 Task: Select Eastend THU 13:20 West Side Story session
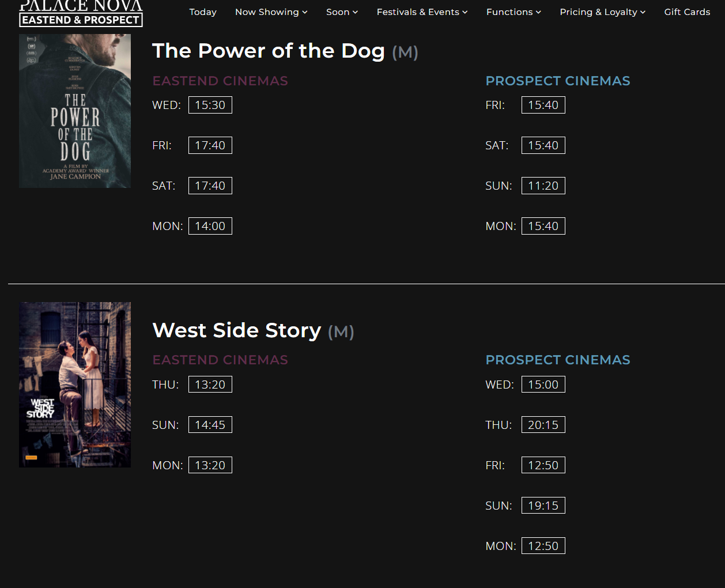coord(210,385)
